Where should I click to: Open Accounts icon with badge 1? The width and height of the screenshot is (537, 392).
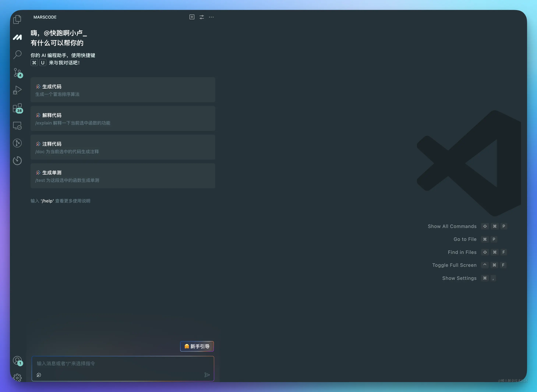(17, 360)
